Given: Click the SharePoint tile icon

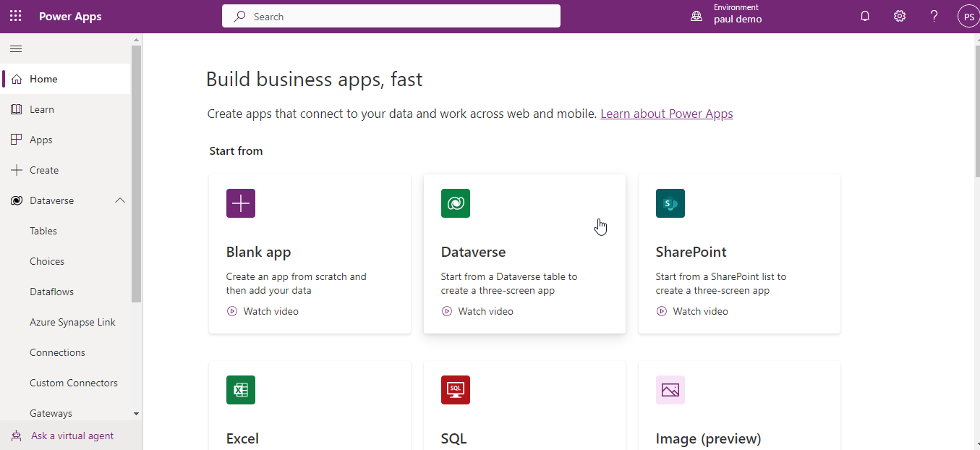Looking at the screenshot, I should pyautogui.click(x=670, y=203).
